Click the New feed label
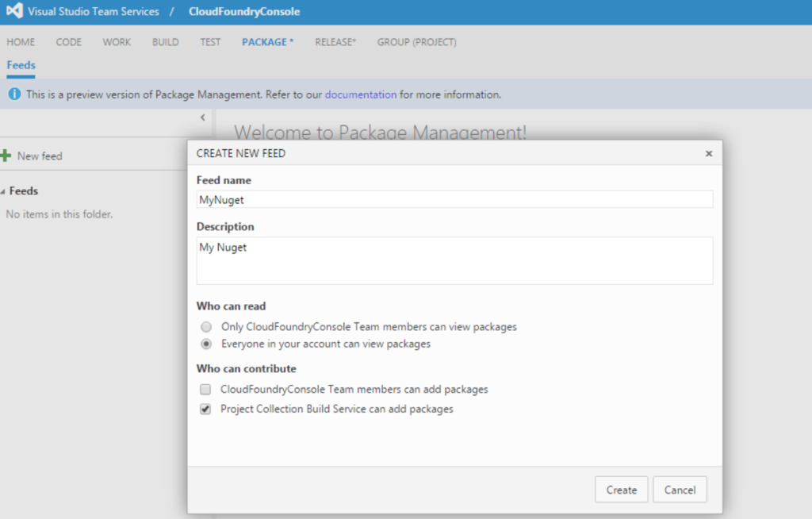 point(40,156)
